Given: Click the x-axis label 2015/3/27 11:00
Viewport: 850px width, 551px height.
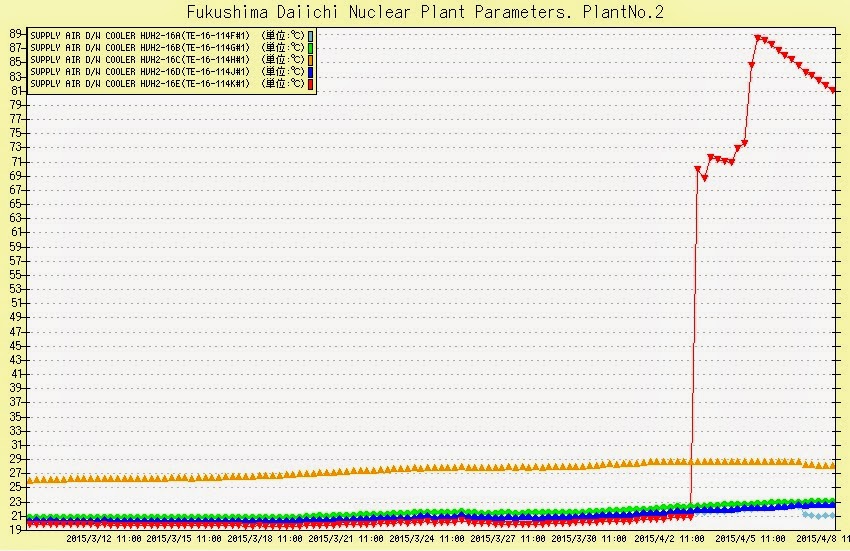Looking at the screenshot, I should point(507,539).
